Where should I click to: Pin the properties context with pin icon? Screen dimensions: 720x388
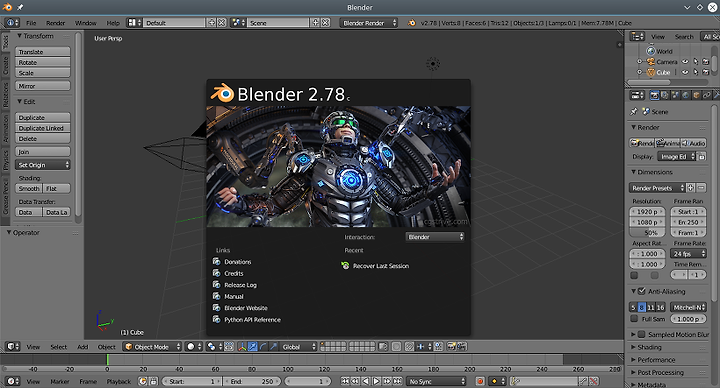point(634,112)
